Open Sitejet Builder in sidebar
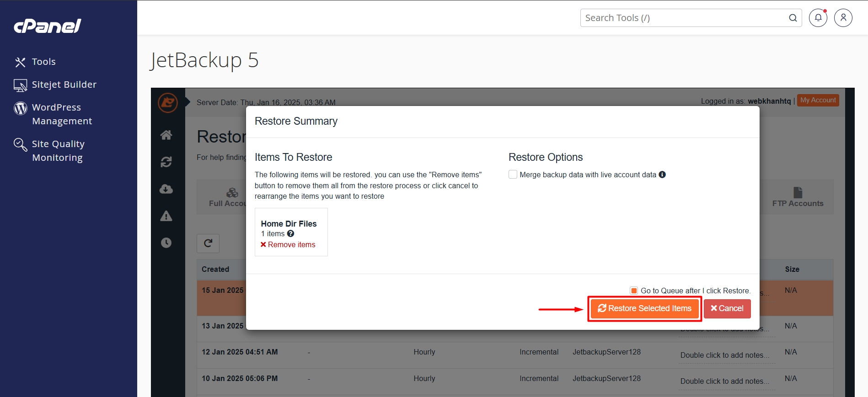868x397 pixels. [x=64, y=85]
